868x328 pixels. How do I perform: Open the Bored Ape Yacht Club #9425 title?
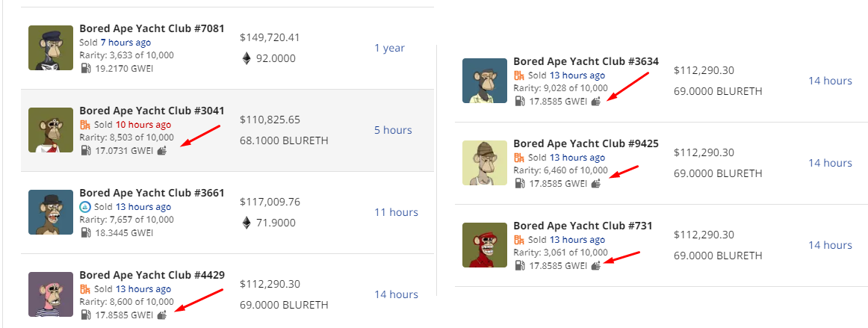click(x=586, y=143)
